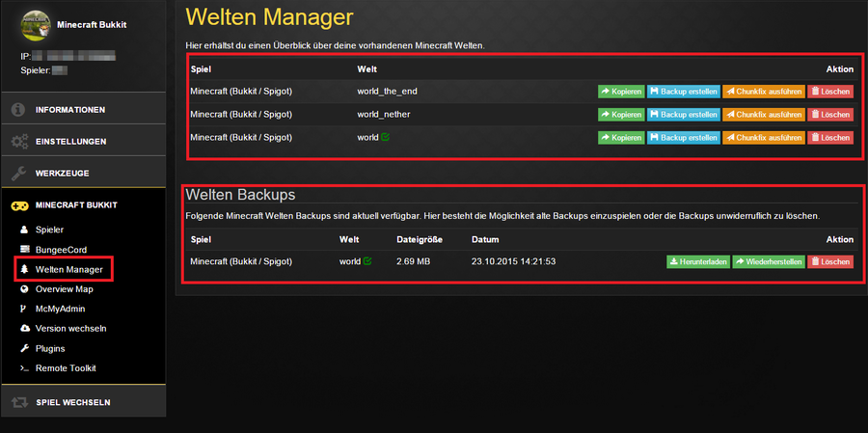The width and height of the screenshot is (868, 433).
Task: Click the wrench icon next to Plugins
Action: click(24, 348)
